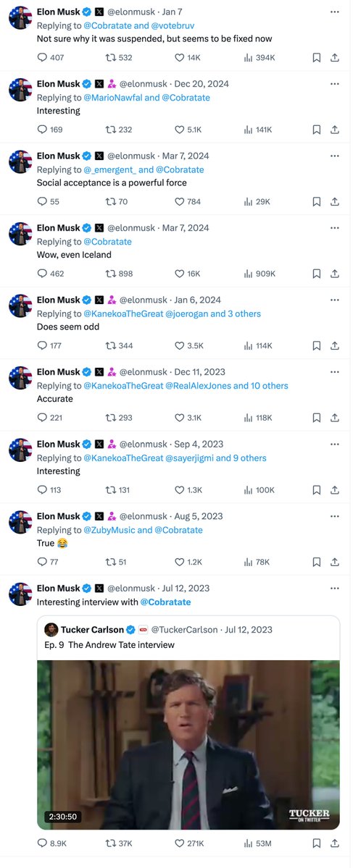Bookmark the 'Does seem odd' tweet

click(317, 345)
